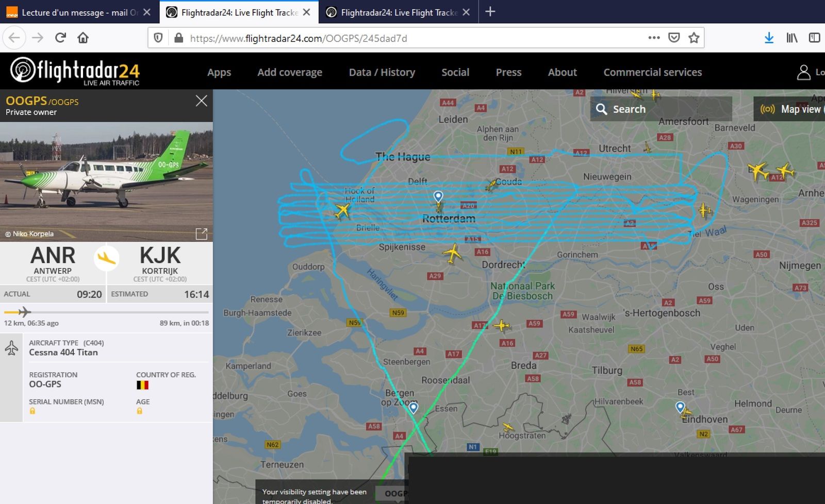Click the map Search field
825x504 pixels.
click(x=661, y=109)
